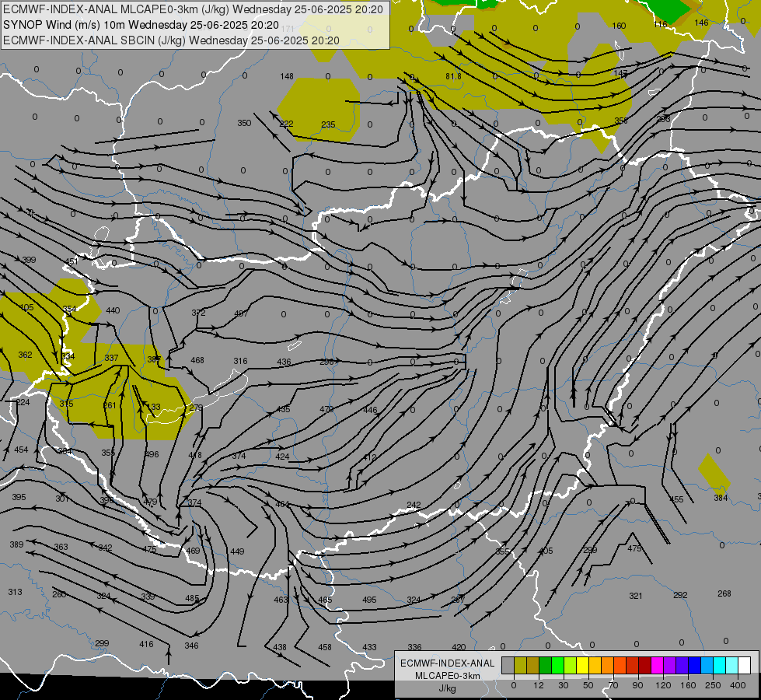The image size is (761, 700).
Task: Click the dark green legend swatch
Action: pyautogui.click(x=545, y=665)
